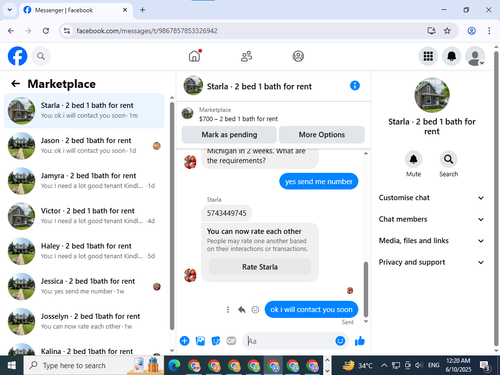
Task: Switch to the Messenger | Facebook tab
Action: tap(75, 10)
